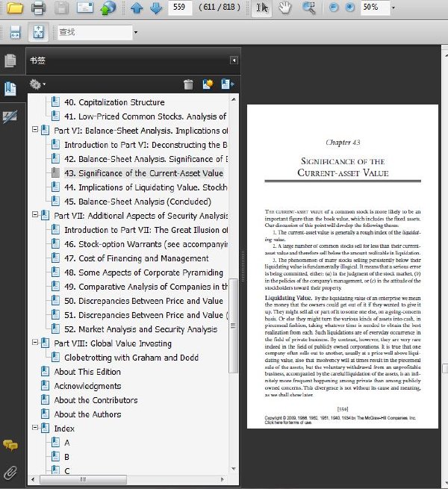Open bookmark 41. Low-Priced Common Stocks

pyautogui.click(x=145, y=116)
